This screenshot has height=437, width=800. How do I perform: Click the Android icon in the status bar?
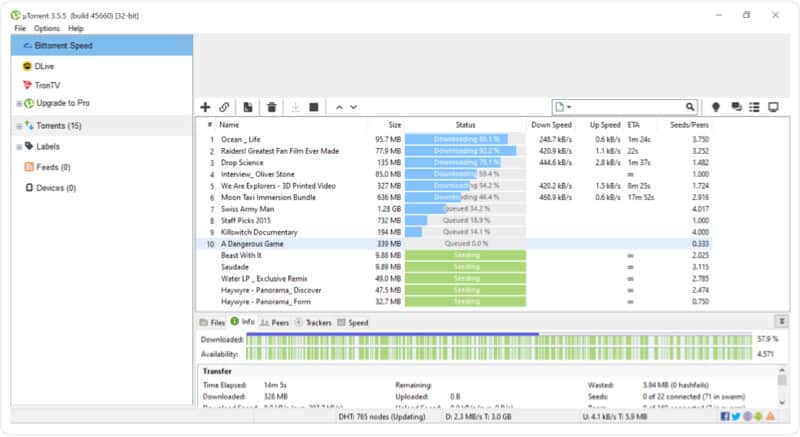coord(758,417)
